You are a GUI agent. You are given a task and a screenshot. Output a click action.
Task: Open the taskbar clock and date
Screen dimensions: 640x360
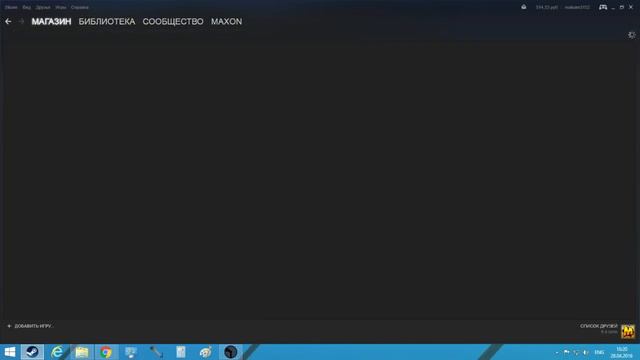tap(622, 352)
